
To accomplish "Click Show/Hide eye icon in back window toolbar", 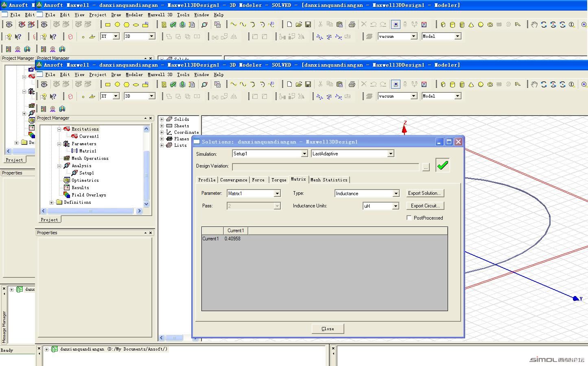I will tap(44, 24).
